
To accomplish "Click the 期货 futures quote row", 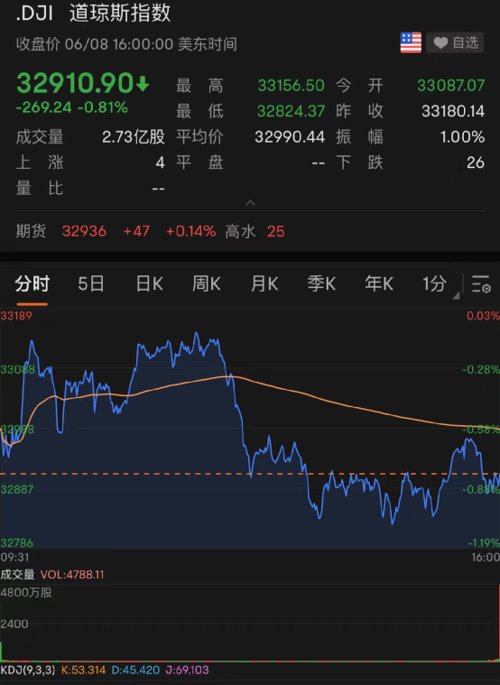I will click(x=250, y=231).
